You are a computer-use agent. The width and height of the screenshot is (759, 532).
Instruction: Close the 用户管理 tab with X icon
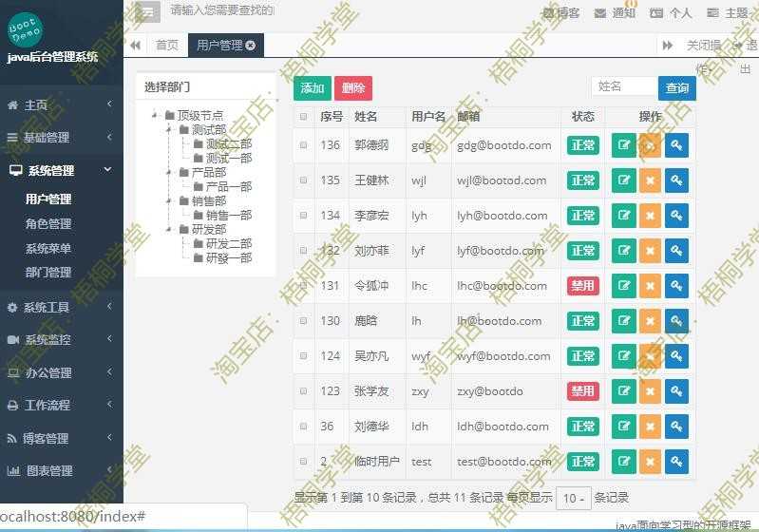[250, 46]
